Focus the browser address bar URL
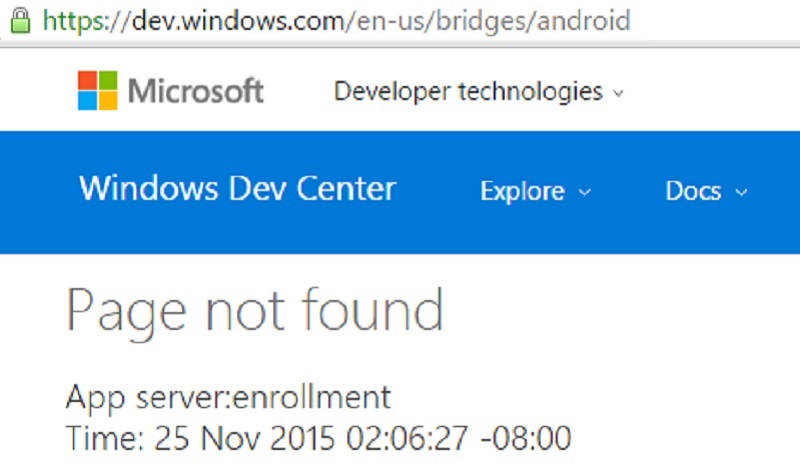This screenshot has width=800, height=471. (337, 21)
